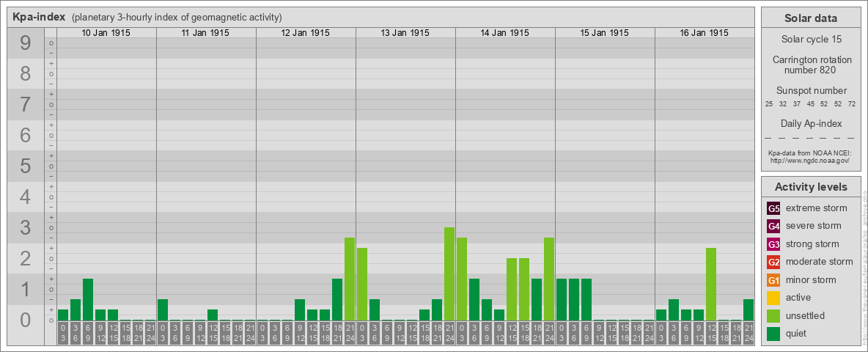The height and width of the screenshot is (352, 868).
Task: Click the 10 Jan 0-3 time slot label
Action: coord(63,334)
